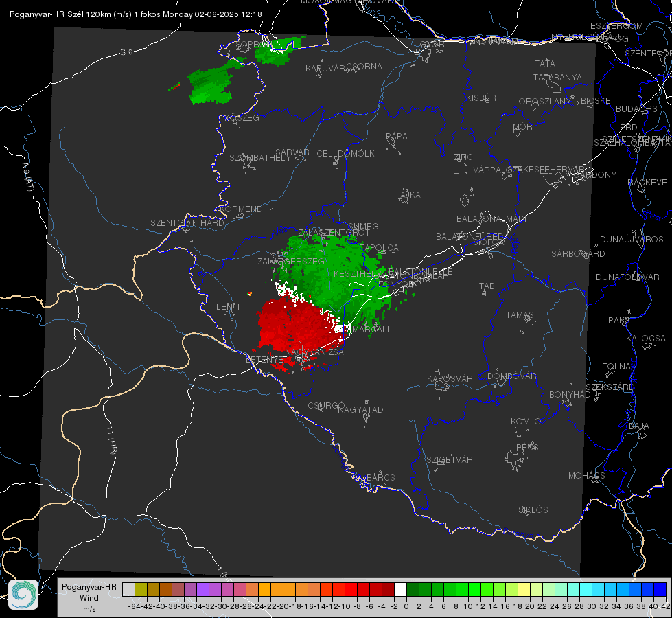Viewport: 672px width, 618px height.
Task: Click the SZIGETVAR city label
Action: point(449,460)
